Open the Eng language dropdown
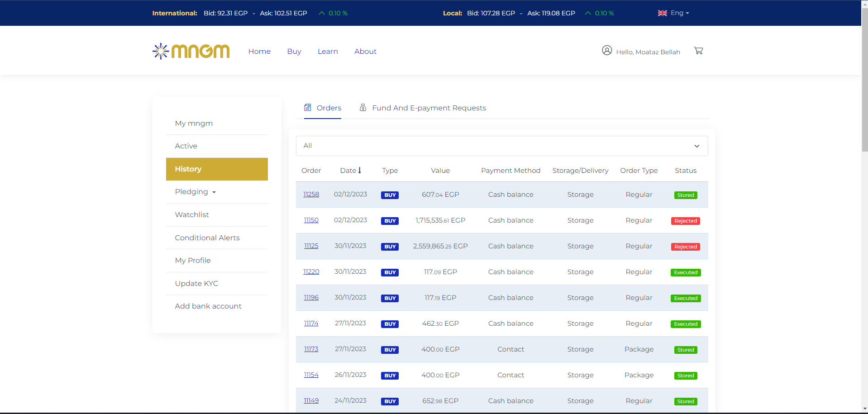Viewport: 868px width, 414px height. [679, 13]
